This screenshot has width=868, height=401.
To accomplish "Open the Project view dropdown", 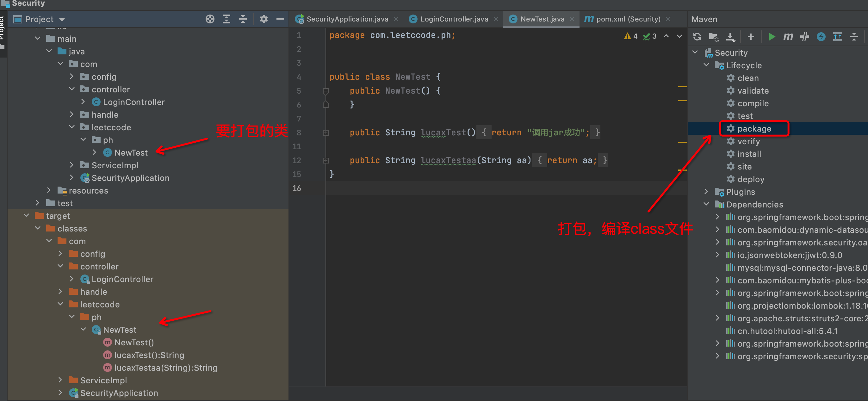I will tap(62, 20).
